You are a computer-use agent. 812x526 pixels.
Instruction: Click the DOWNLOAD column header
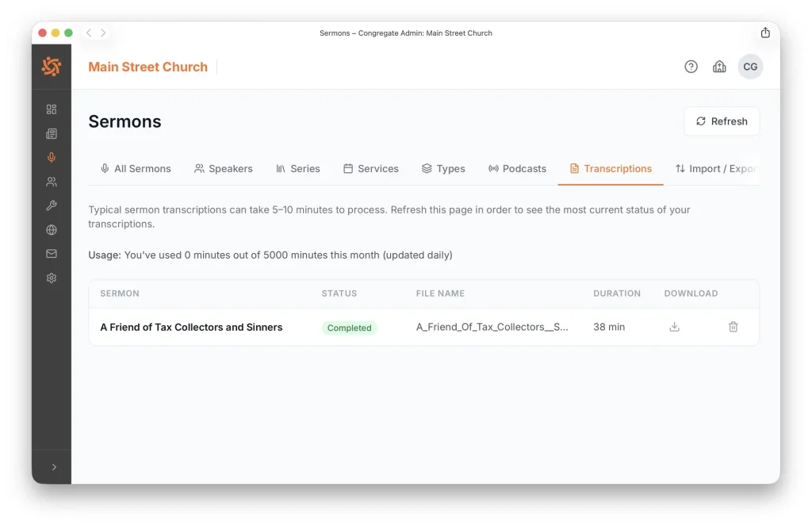tap(691, 294)
